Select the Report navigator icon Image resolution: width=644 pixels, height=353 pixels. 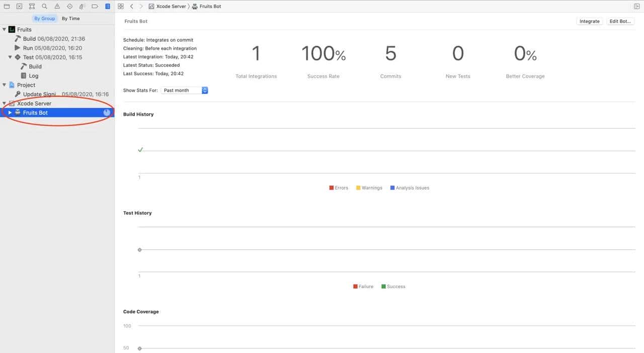tap(107, 7)
